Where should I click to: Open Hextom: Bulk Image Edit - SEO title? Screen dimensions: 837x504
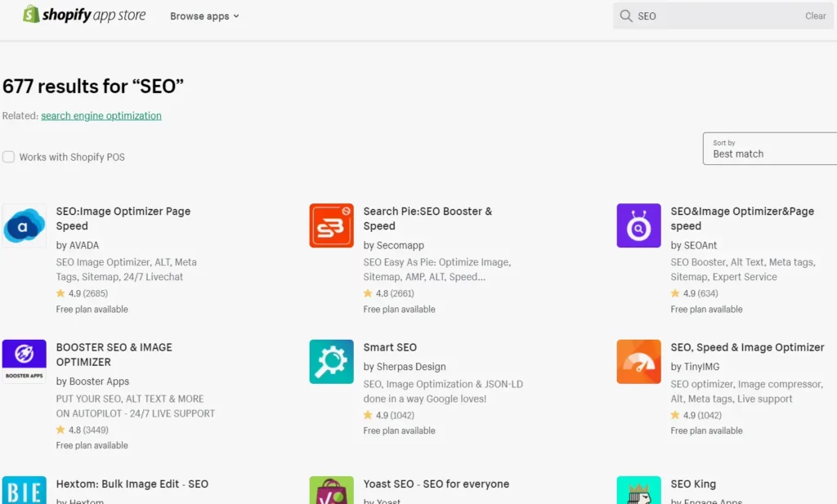pyautogui.click(x=132, y=484)
